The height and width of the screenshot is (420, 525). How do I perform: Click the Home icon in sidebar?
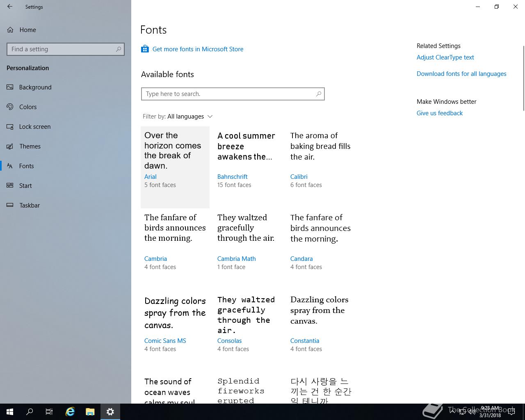10,30
